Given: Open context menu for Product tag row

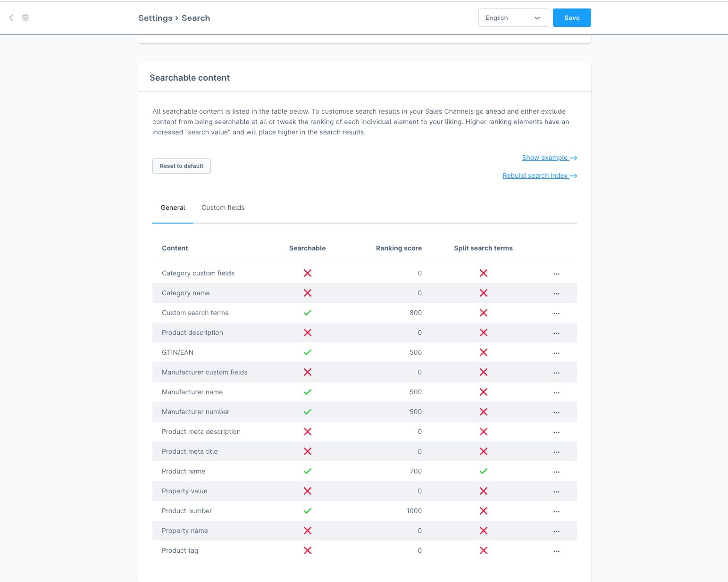Looking at the screenshot, I should click(x=556, y=550).
